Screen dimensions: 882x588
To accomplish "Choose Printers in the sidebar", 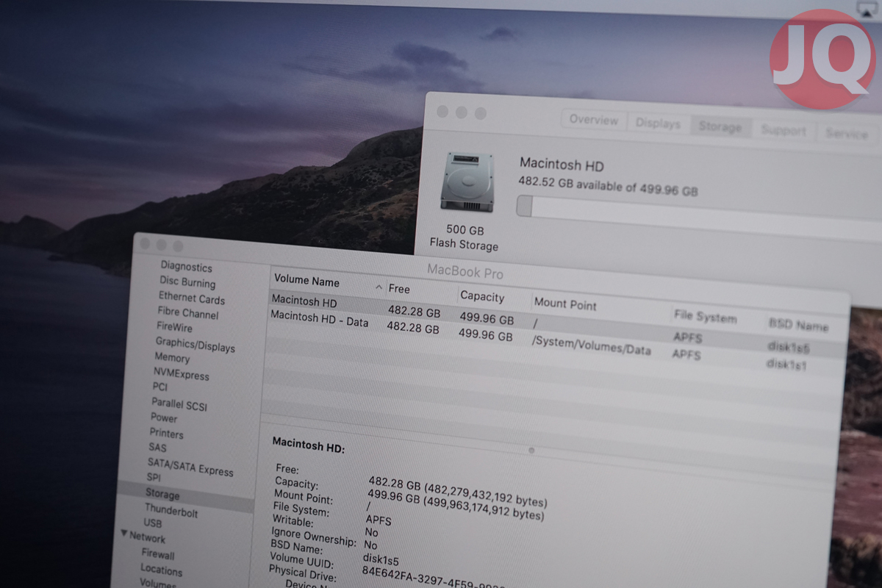I will [x=167, y=434].
